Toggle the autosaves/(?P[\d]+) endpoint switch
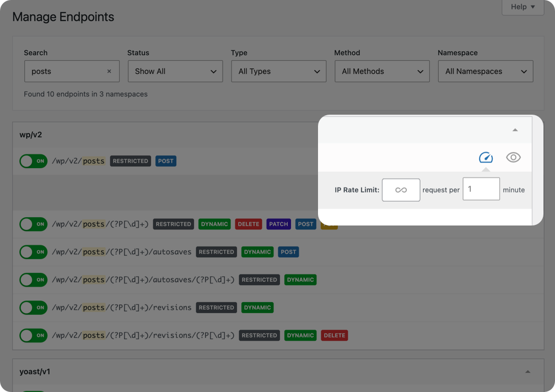 click(x=33, y=280)
